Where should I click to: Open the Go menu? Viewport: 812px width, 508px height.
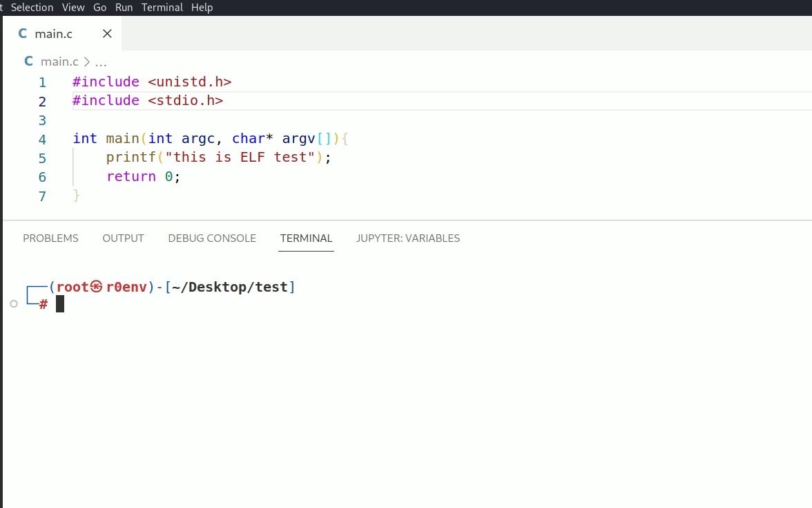pos(100,7)
